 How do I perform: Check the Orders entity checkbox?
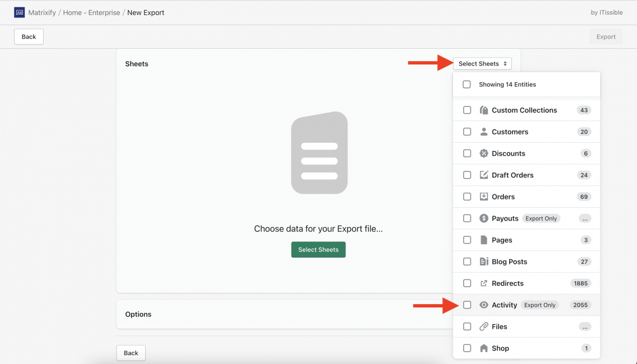(x=467, y=197)
